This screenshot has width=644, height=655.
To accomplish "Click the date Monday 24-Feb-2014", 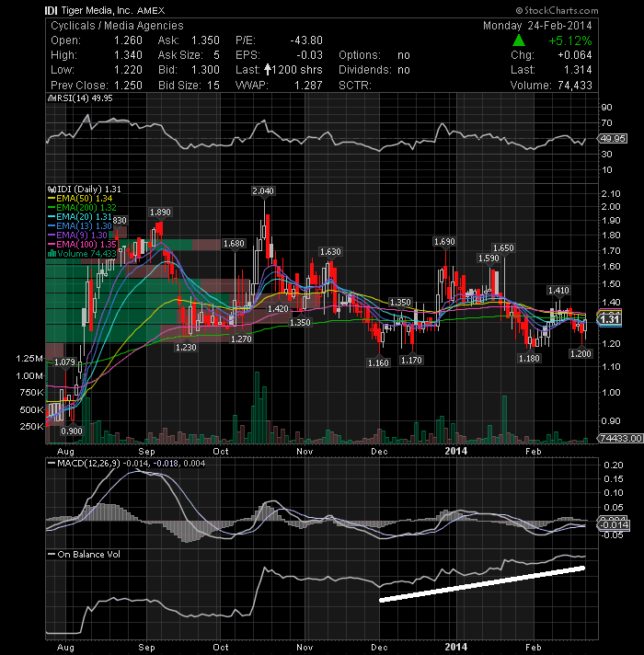I will [537, 26].
